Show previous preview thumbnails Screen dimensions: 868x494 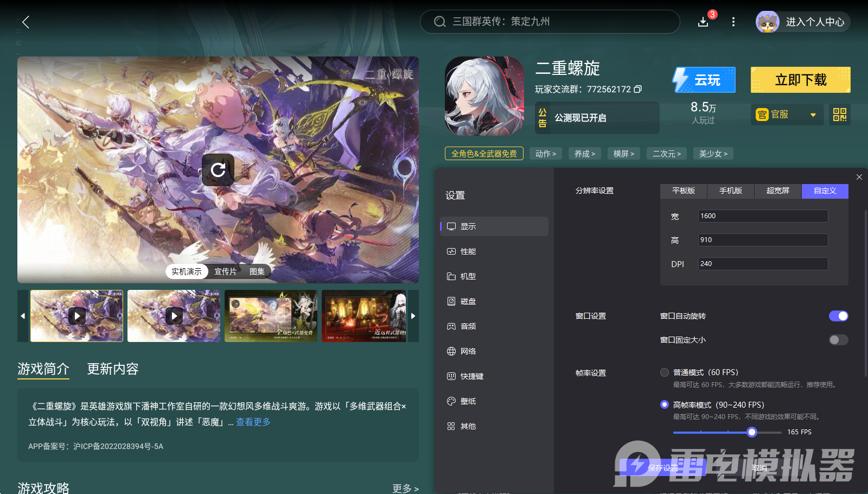click(x=23, y=316)
